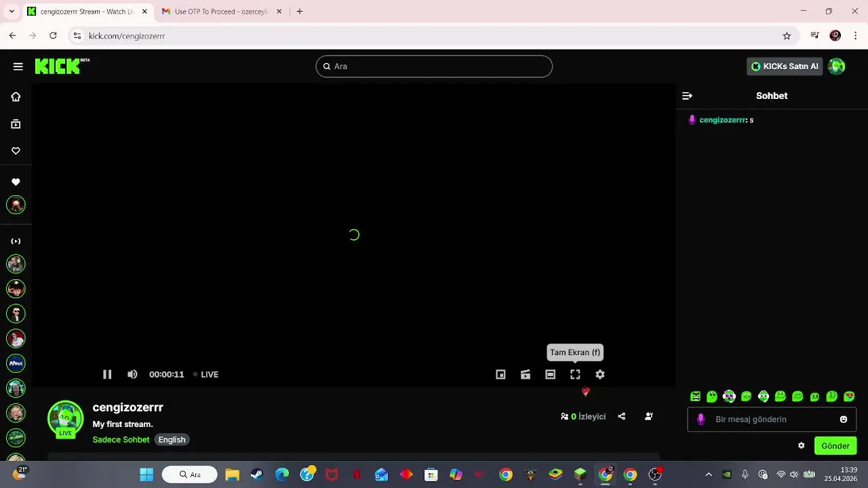Open Chrome three-dot menu
868x488 pixels.
[x=856, y=36]
